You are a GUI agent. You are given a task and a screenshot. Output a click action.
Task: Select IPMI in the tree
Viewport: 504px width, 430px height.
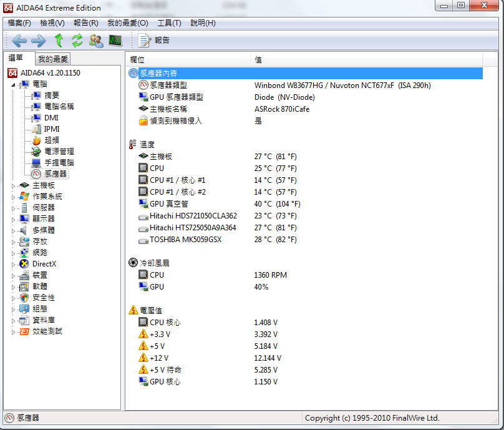pos(52,129)
